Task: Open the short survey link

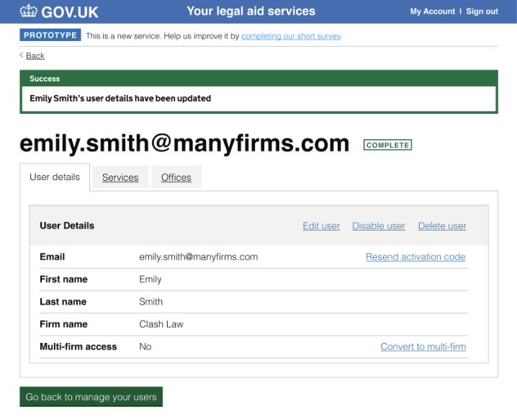Action: (x=291, y=36)
